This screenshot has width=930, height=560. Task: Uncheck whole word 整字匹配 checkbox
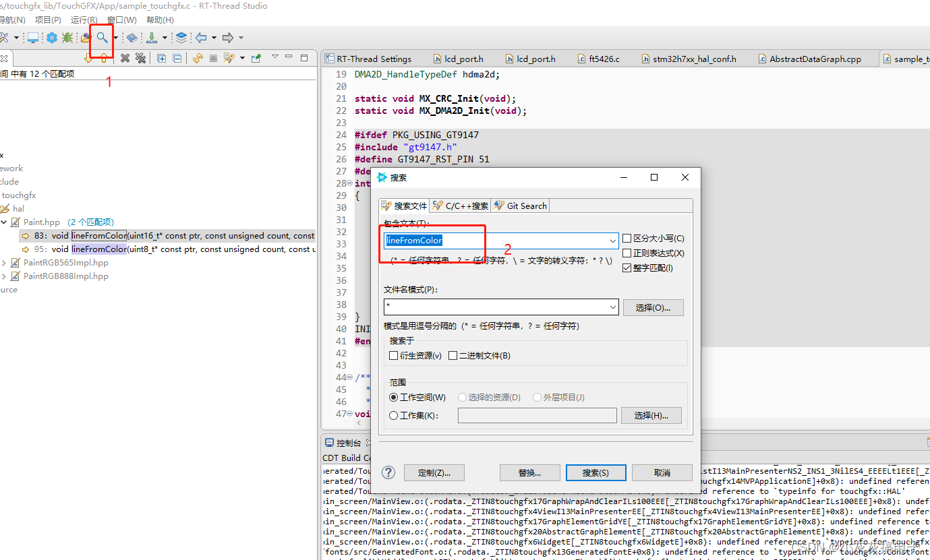click(x=627, y=268)
